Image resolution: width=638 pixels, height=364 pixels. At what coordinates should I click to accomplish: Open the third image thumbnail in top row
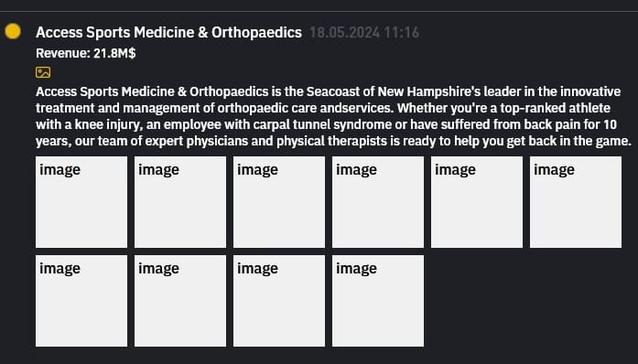tap(279, 202)
